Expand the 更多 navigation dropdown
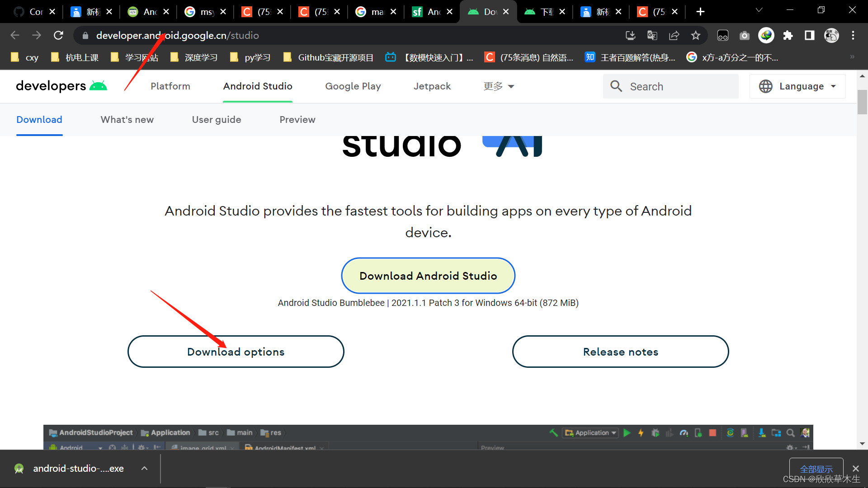 499,86
